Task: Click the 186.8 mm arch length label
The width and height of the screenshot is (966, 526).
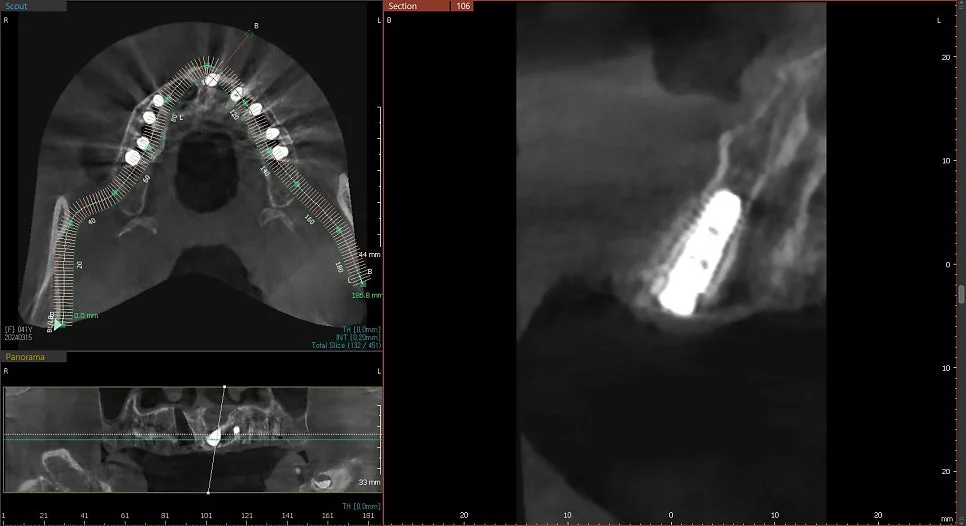Action: [x=367, y=295]
